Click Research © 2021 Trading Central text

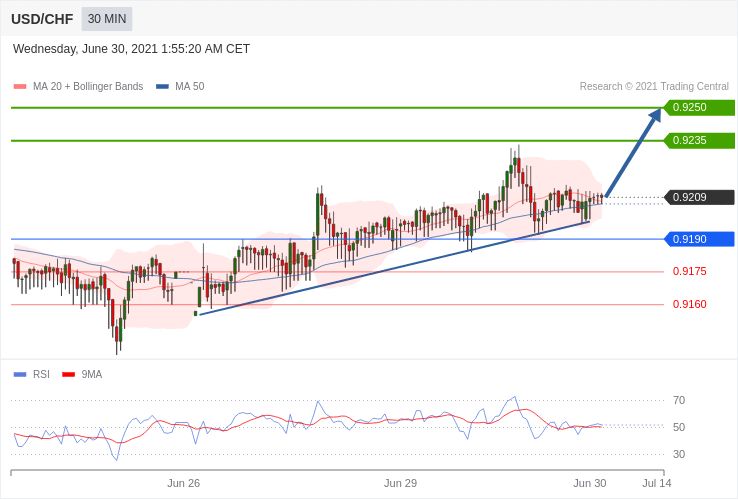click(654, 87)
